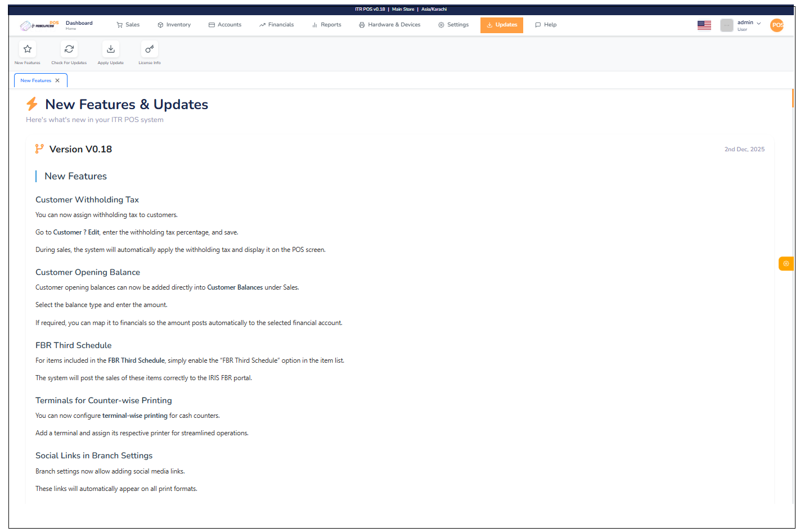Click the ITR POS logo

(39, 25)
